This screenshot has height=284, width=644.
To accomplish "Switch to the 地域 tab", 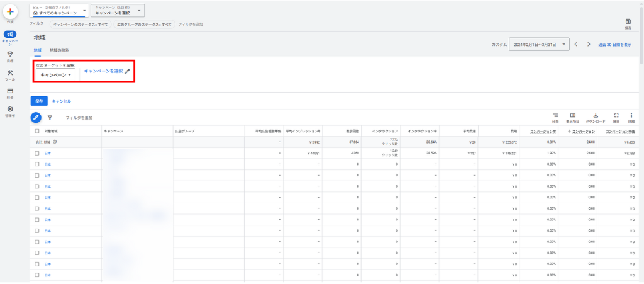I will 37,50.
